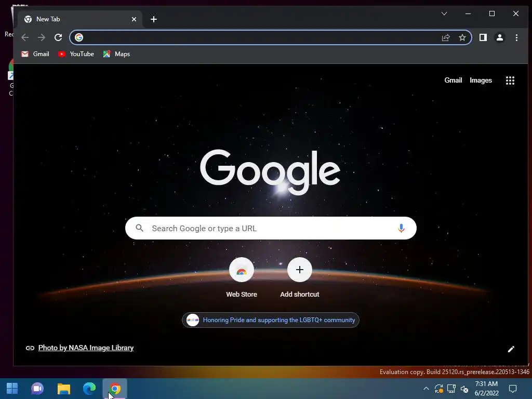
Task: Click the Windows Update tray icon
Action: [x=438, y=389]
